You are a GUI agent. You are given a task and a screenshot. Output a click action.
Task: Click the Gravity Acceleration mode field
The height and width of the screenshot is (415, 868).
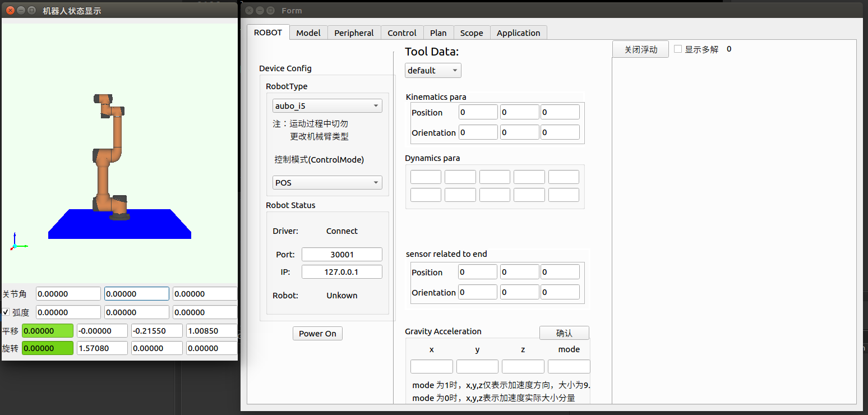(569, 367)
